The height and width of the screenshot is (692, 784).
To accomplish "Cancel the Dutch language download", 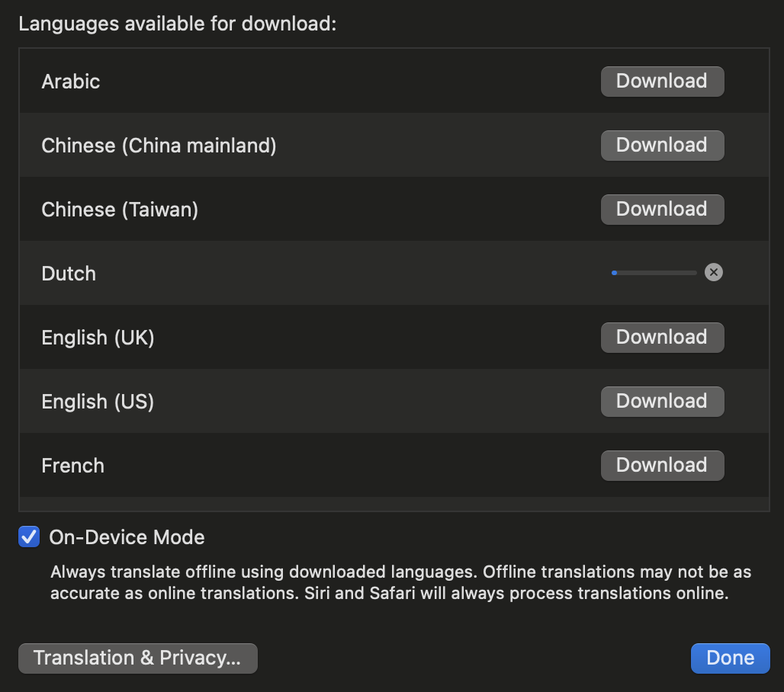I will 714,272.
